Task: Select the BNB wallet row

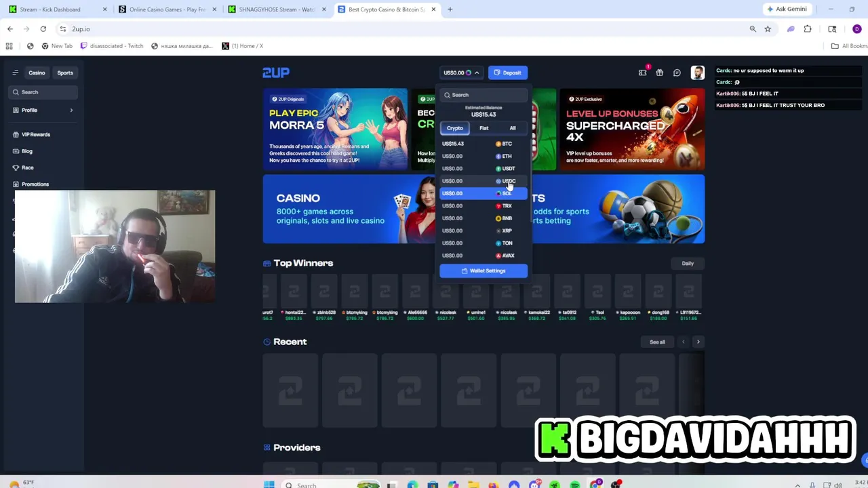Action: [x=484, y=218]
